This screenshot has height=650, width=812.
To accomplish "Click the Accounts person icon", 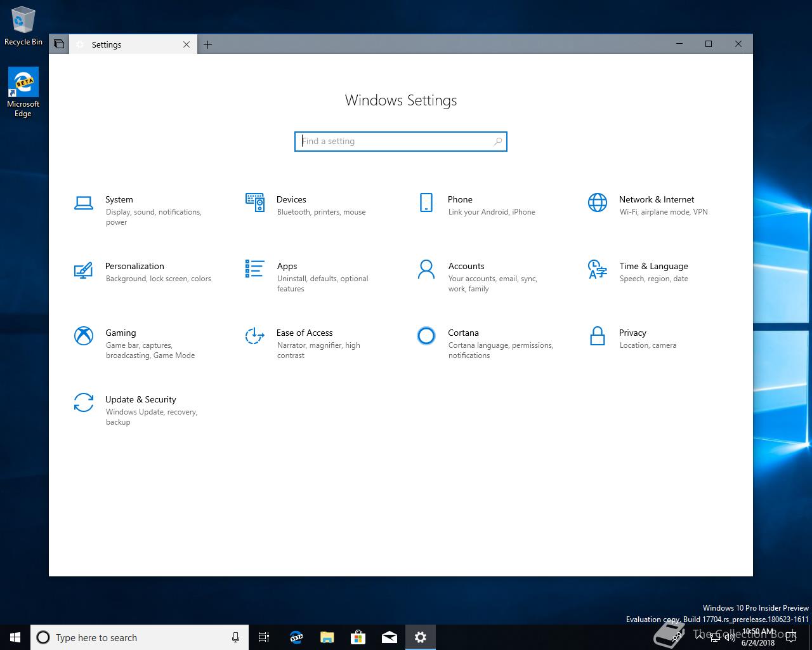I will tap(426, 269).
